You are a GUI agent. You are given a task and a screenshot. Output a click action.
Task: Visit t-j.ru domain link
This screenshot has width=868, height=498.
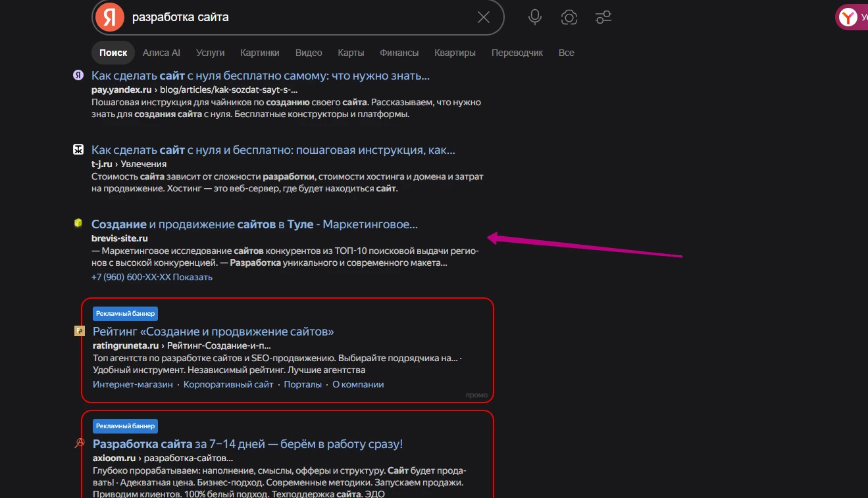click(103, 164)
